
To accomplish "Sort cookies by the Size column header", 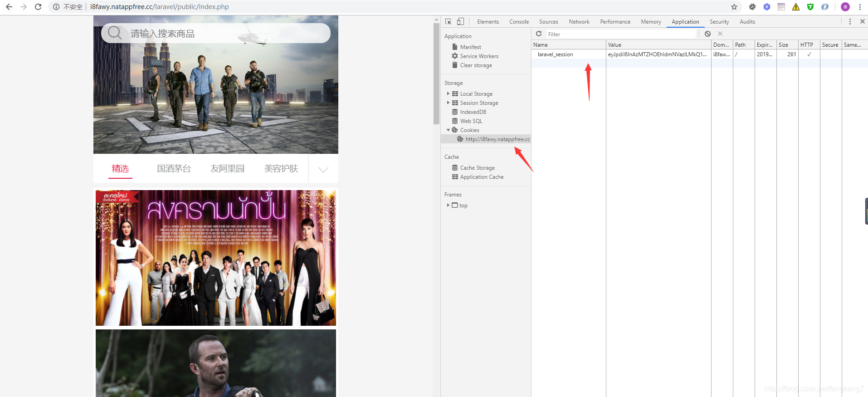I will (x=787, y=44).
